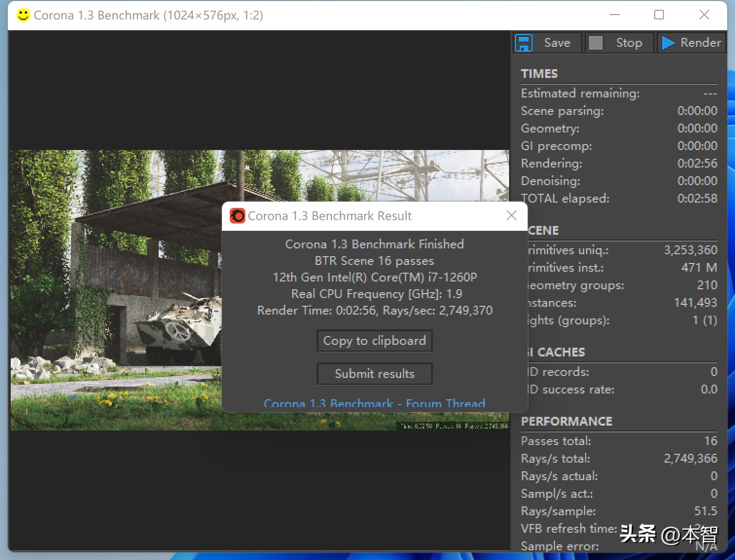Click the Corona 1.3 Benchmark Finished text

point(374,244)
